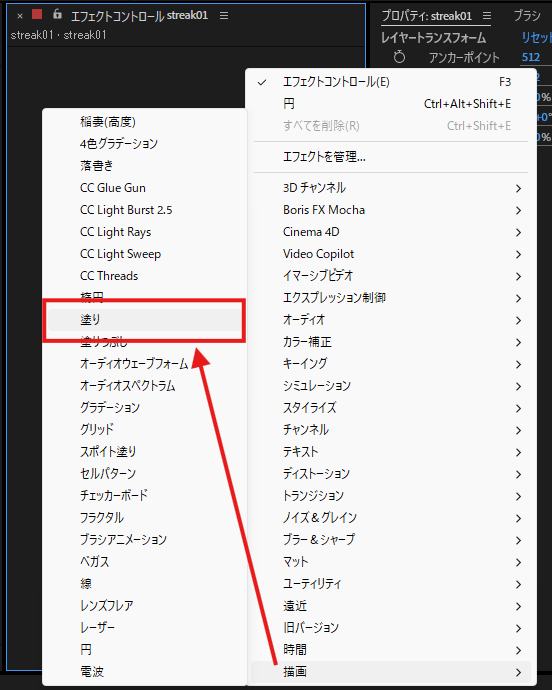Select 4色グラデーション effect

[119, 143]
